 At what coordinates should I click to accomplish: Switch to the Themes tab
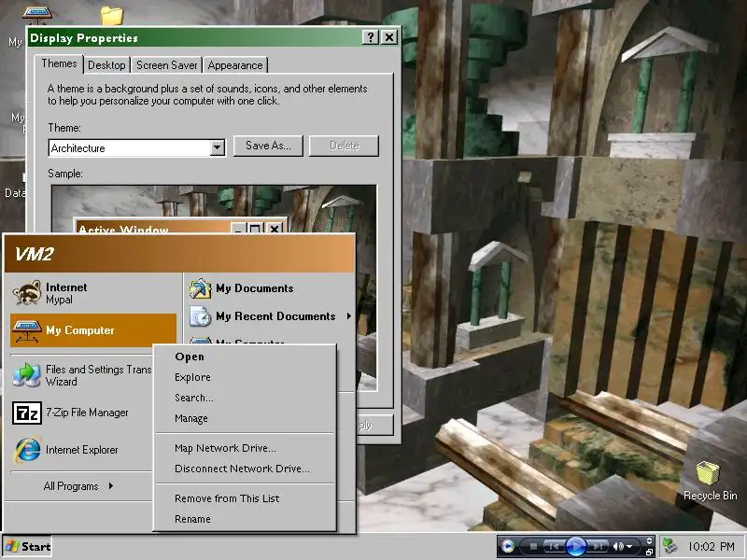59,63
